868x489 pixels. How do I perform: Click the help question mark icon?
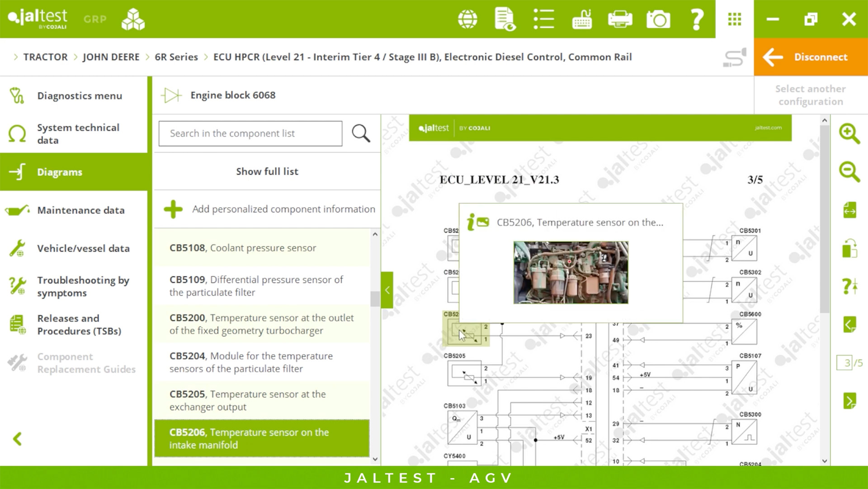click(697, 19)
